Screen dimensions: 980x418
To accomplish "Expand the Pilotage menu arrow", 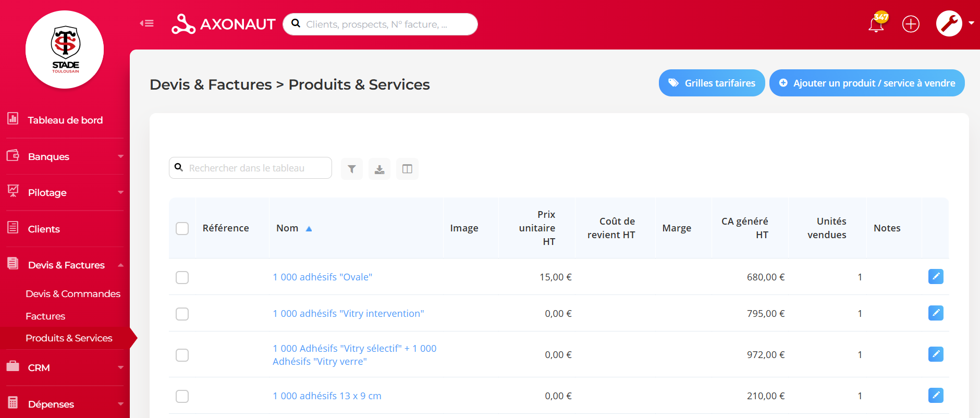I will (120, 192).
